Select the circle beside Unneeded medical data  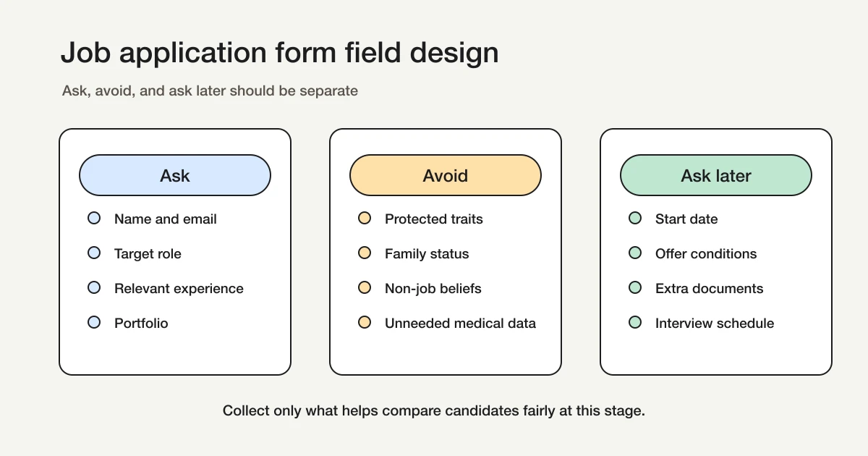point(365,322)
